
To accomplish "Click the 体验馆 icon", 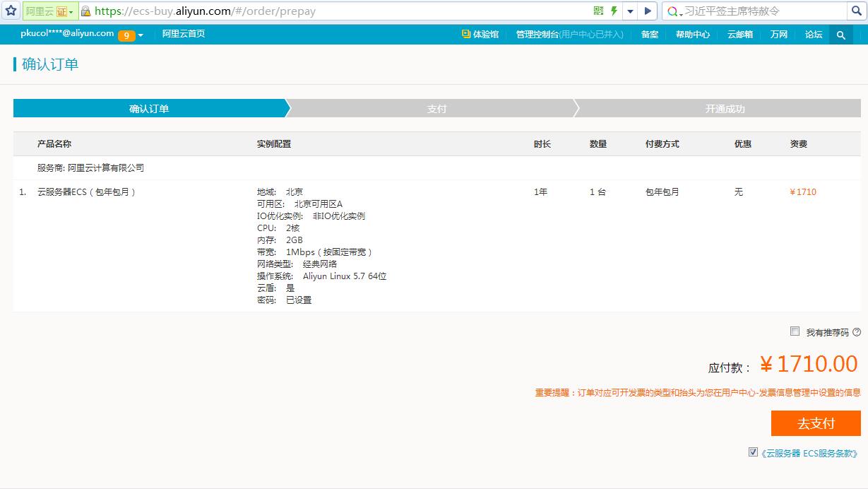I will [x=466, y=33].
